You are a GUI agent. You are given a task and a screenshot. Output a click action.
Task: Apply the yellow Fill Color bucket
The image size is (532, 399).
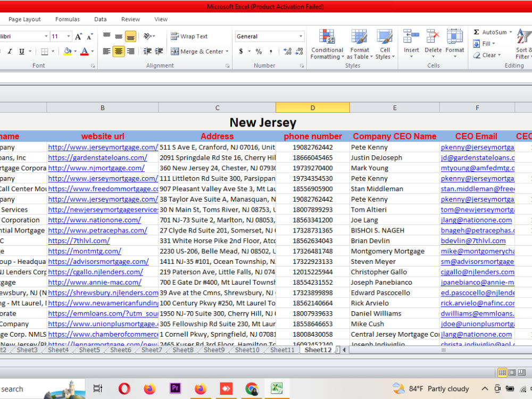click(68, 52)
